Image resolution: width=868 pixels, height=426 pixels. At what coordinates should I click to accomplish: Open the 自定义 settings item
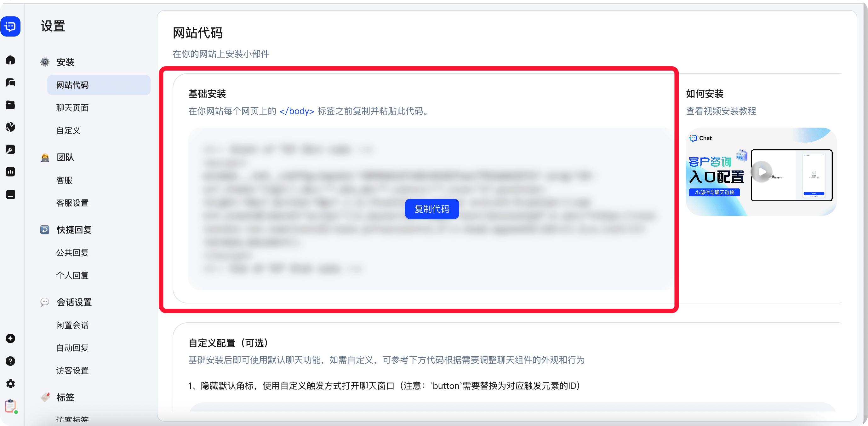pos(68,130)
